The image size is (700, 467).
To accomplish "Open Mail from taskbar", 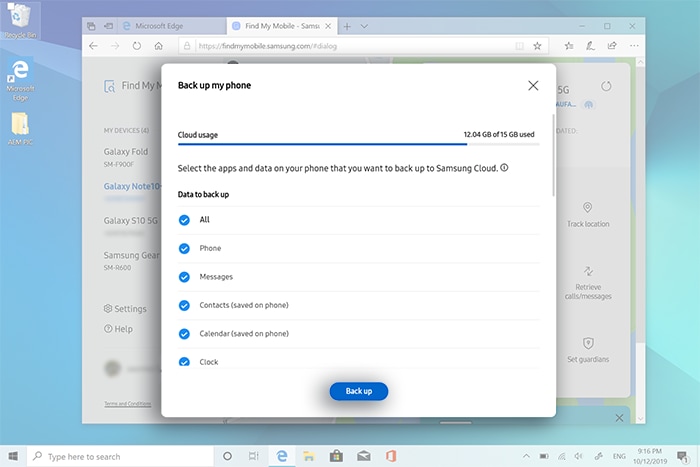I will 364,456.
